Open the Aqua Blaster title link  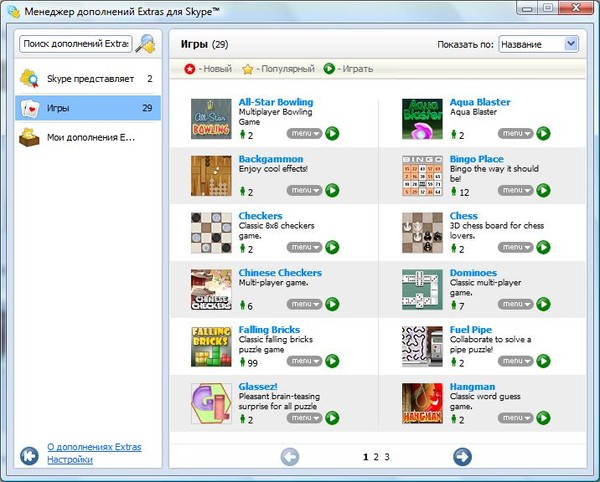[x=480, y=102]
